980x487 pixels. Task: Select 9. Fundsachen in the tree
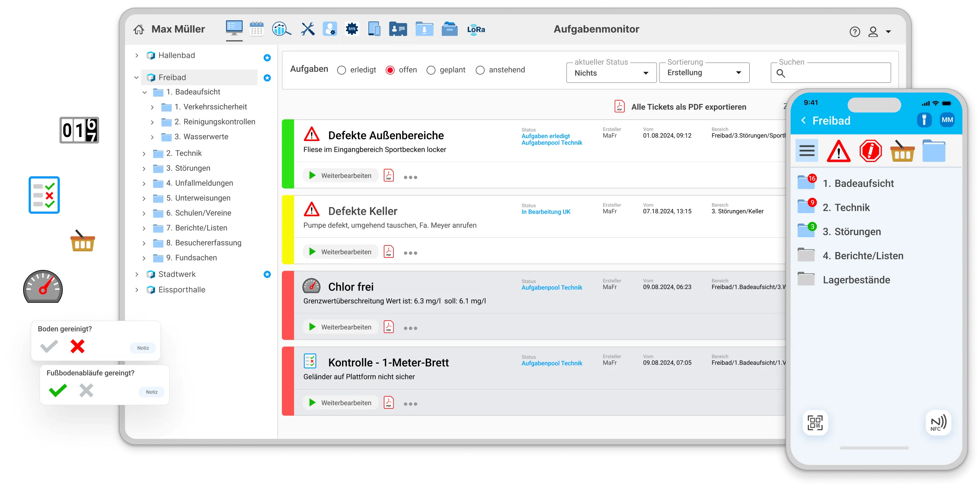tap(191, 258)
